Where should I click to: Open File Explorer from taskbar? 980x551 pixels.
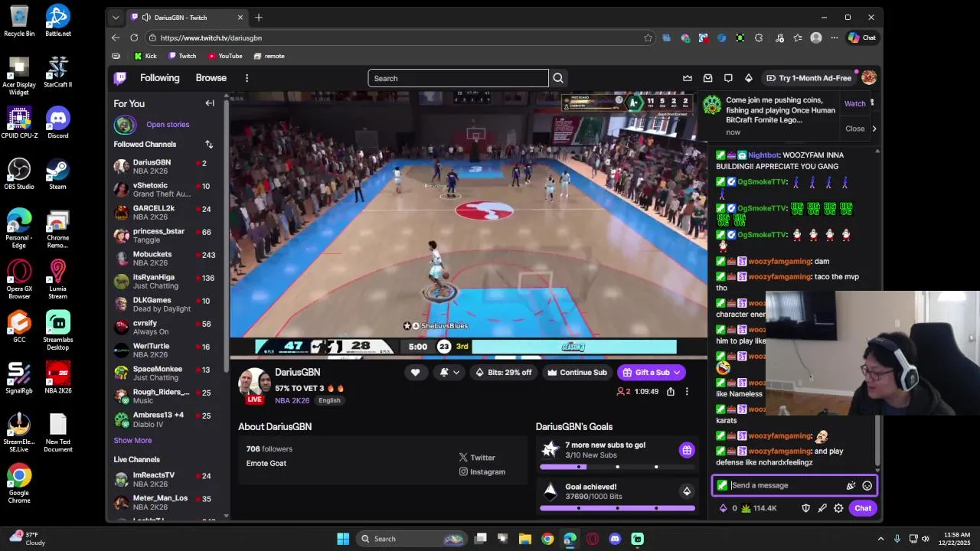point(525,539)
